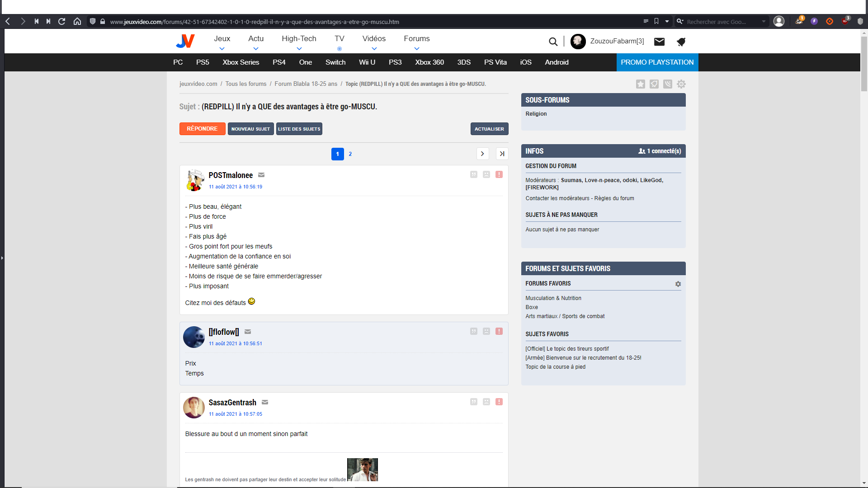Go to the last page arrow
Screen dimensions: 868x488
(502, 154)
